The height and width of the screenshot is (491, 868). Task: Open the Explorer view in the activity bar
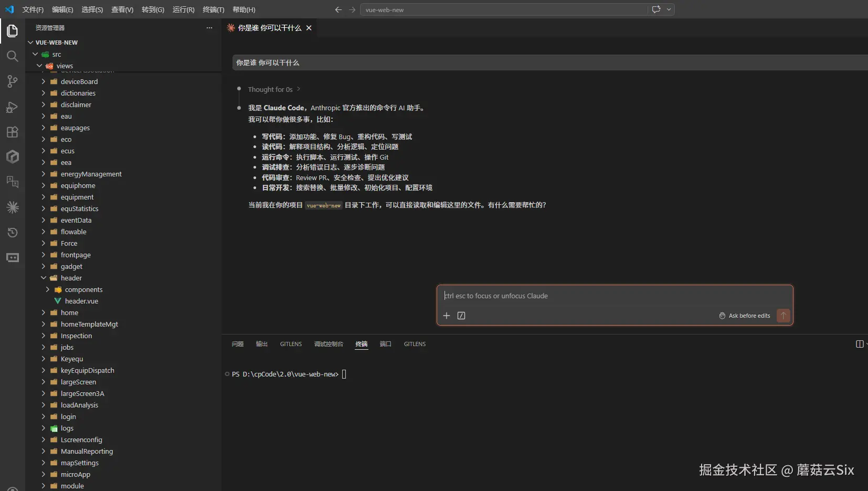13,31
